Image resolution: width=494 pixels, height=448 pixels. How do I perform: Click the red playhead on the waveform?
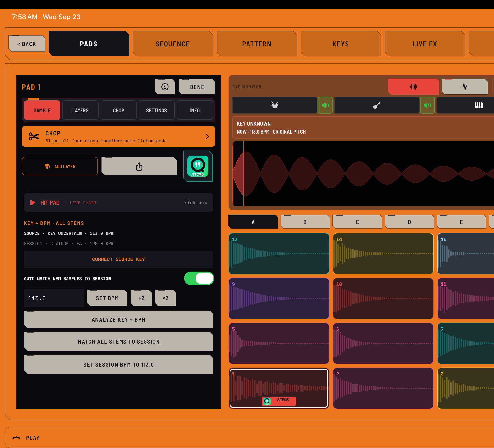coord(244,174)
